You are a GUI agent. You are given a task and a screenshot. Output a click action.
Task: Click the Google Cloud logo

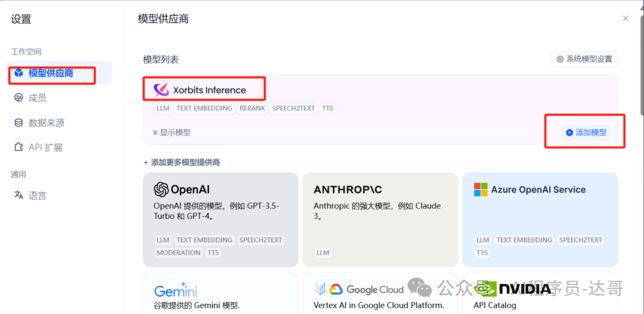click(359, 290)
